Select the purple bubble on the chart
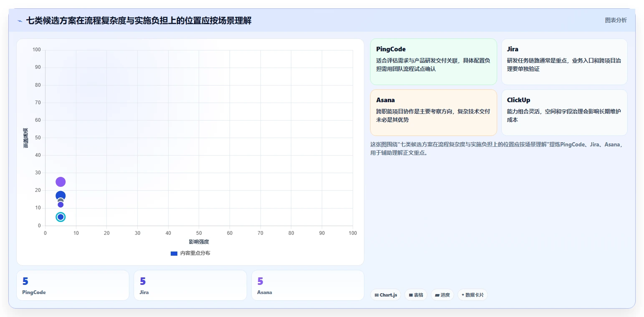This screenshot has height=317, width=644. tap(61, 182)
